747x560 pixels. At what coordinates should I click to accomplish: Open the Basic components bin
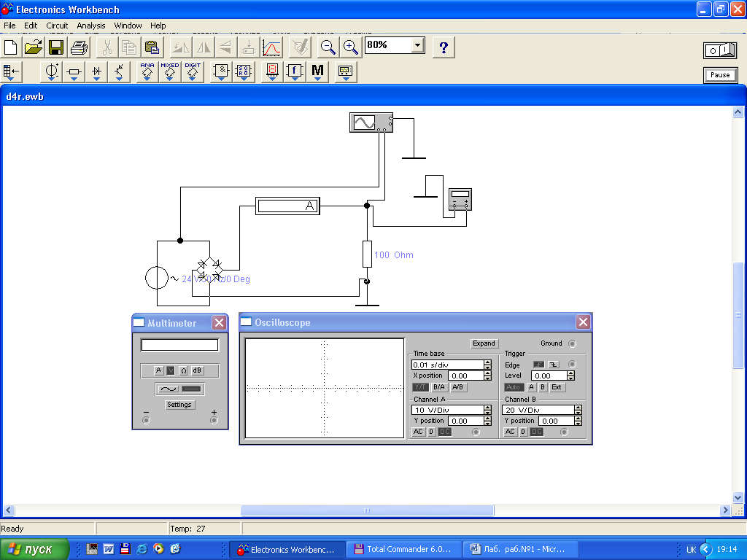point(74,72)
